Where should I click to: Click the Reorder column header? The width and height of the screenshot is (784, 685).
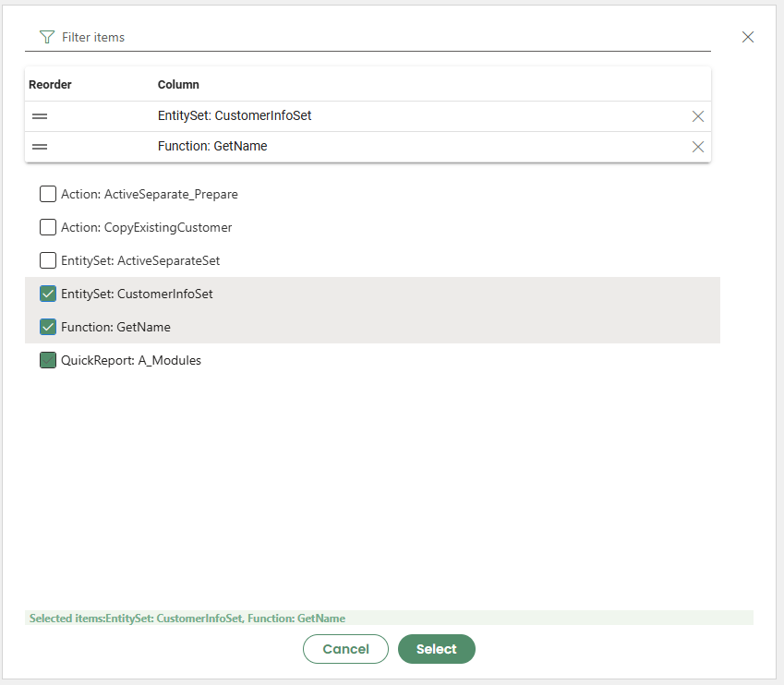(x=50, y=85)
